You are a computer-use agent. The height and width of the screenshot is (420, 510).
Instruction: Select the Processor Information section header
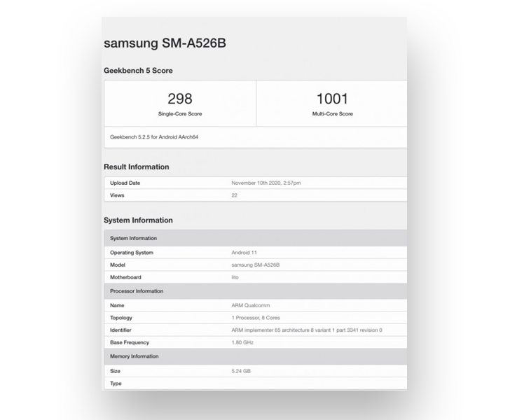point(137,291)
